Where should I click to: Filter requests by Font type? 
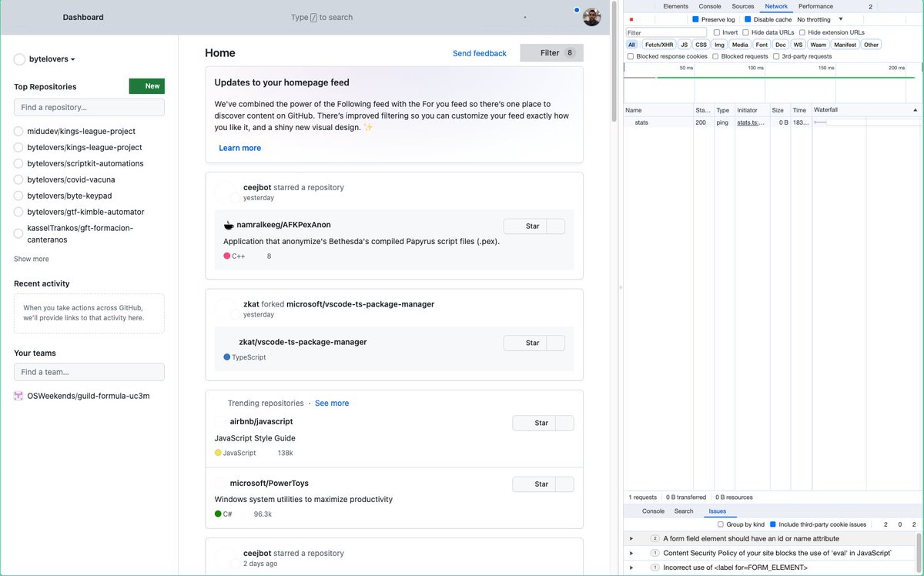[762, 45]
